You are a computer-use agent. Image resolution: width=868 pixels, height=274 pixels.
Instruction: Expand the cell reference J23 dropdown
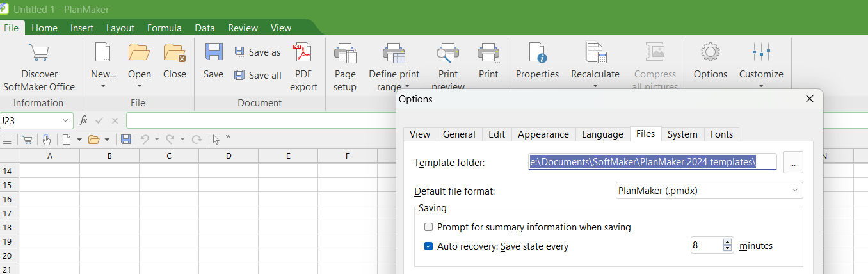pyautogui.click(x=66, y=120)
